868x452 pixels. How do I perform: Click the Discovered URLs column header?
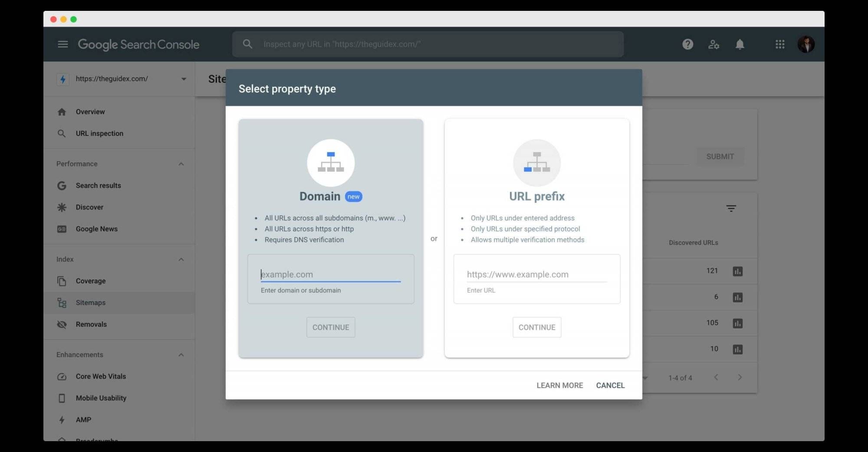pos(693,243)
